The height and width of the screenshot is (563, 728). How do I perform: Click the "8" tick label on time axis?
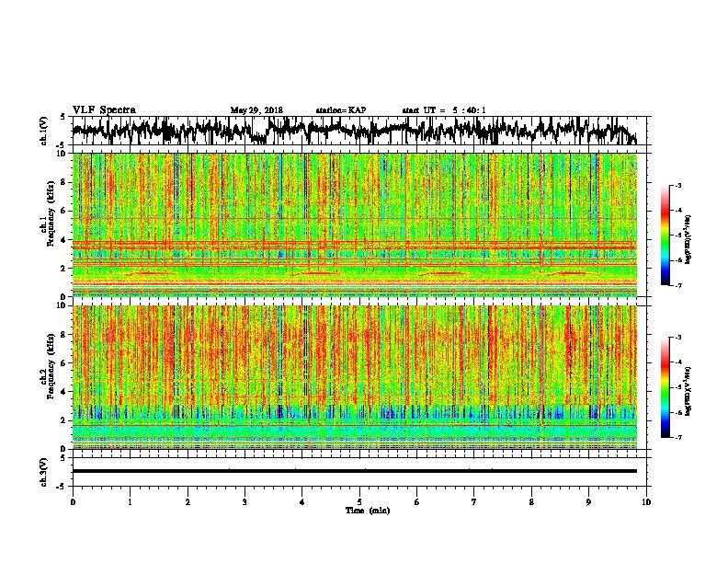(531, 502)
